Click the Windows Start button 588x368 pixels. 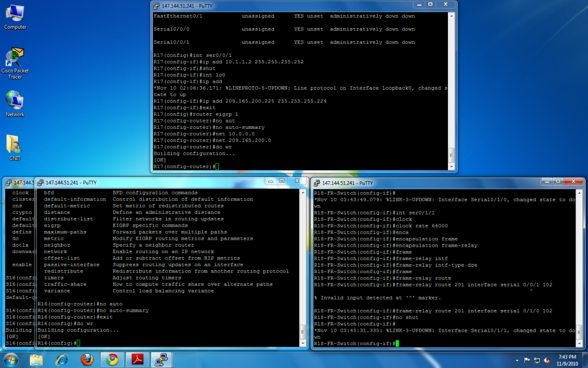point(11,359)
